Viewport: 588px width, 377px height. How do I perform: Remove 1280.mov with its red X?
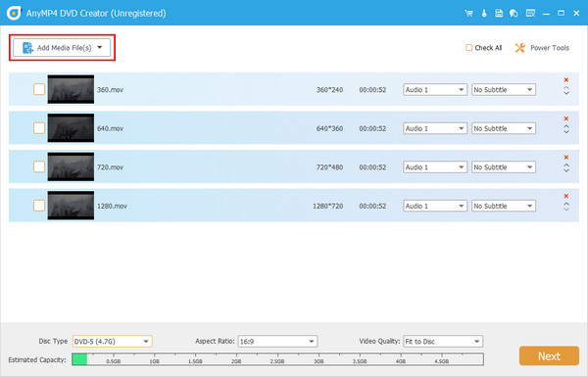click(566, 196)
